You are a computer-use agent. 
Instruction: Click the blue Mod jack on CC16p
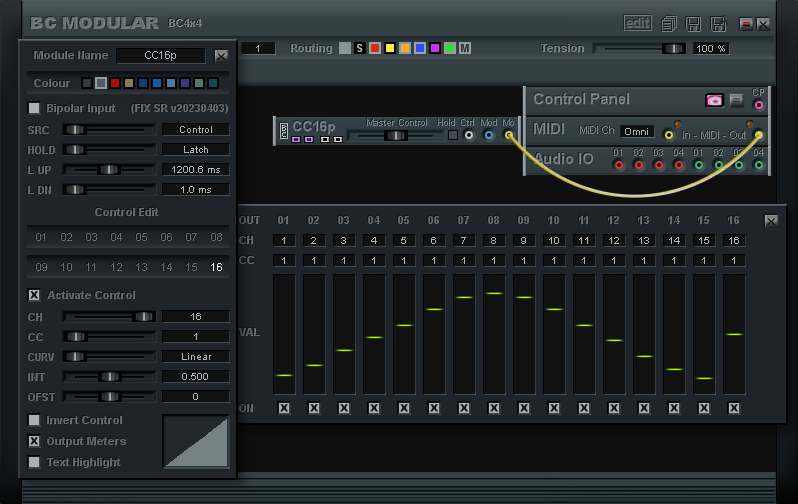coord(489,134)
